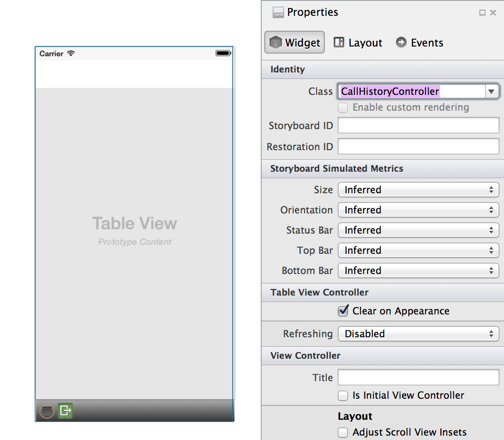Toggle Adjust Scroll View Insets checkbox
The height and width of the screenshot is (440, 504).
point(343,432)
